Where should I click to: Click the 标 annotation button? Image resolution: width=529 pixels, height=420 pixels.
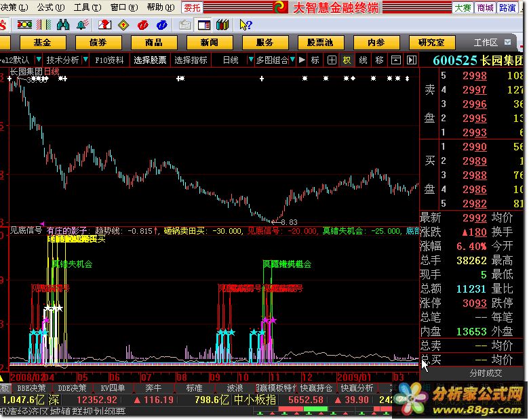[x=315, y=60]
